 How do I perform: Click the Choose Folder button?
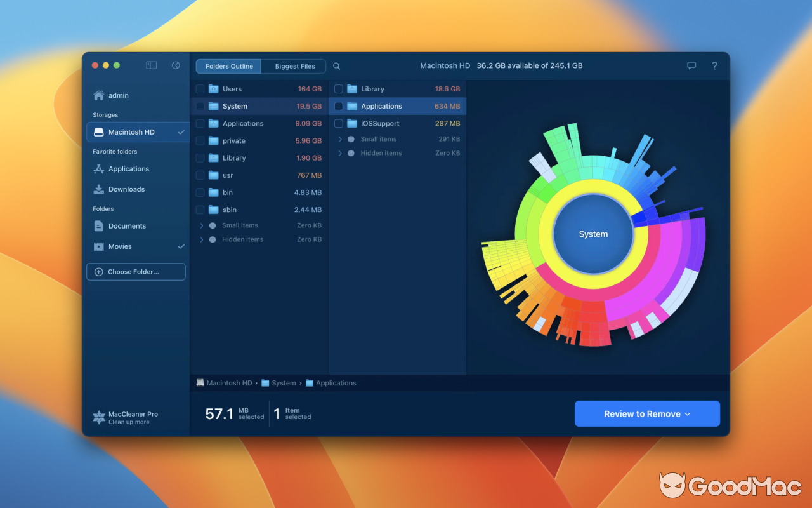coord(136,272)
